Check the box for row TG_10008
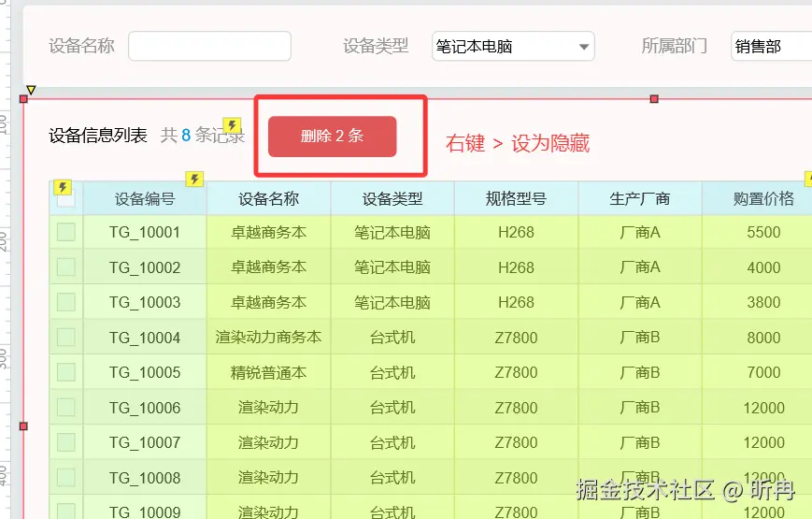Screen dimensions: 812x519 click(x=65, y=478)
